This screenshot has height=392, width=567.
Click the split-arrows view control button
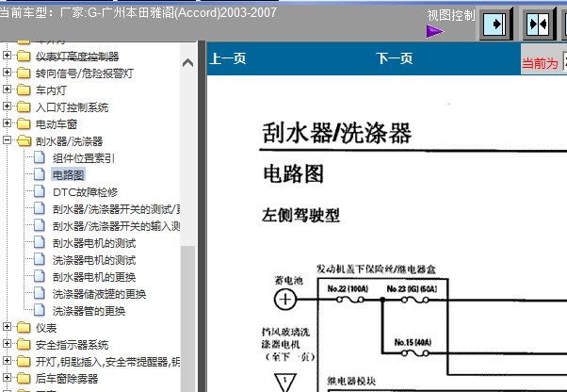(539, 24)
